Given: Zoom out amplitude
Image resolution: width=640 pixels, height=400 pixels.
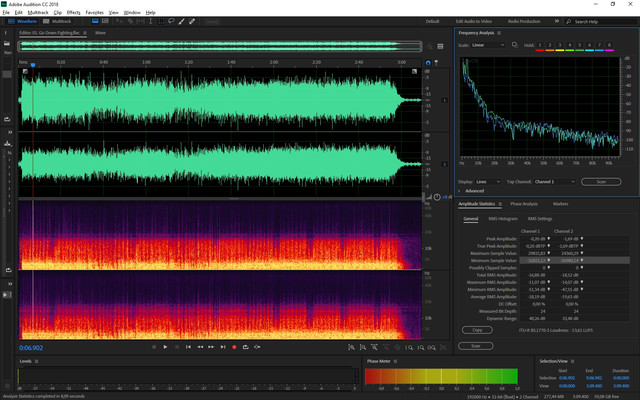Looking at the screenshot, I should tap(362, 347).
